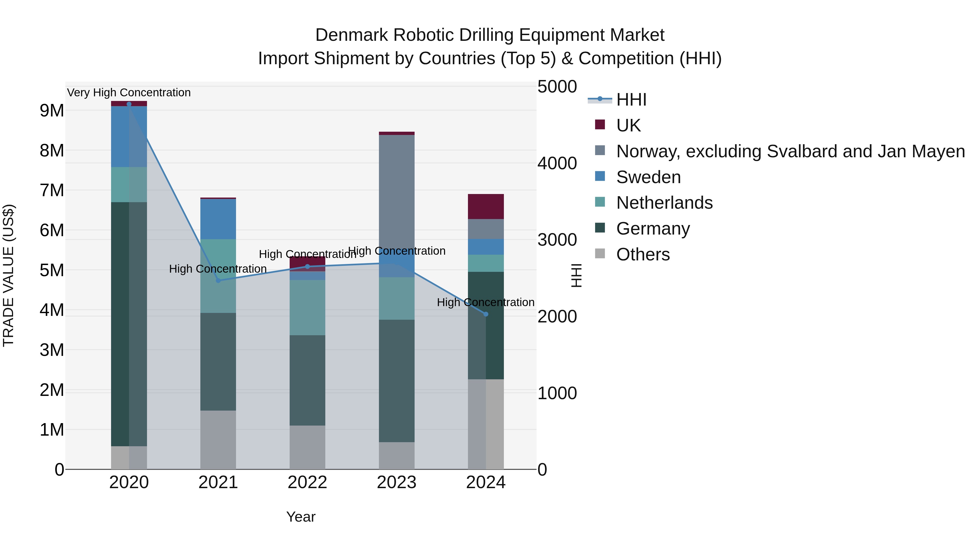Click the 2000 HHI axis tick label
980x551 pixels.
pyautogui.click(x=557, y=317)
